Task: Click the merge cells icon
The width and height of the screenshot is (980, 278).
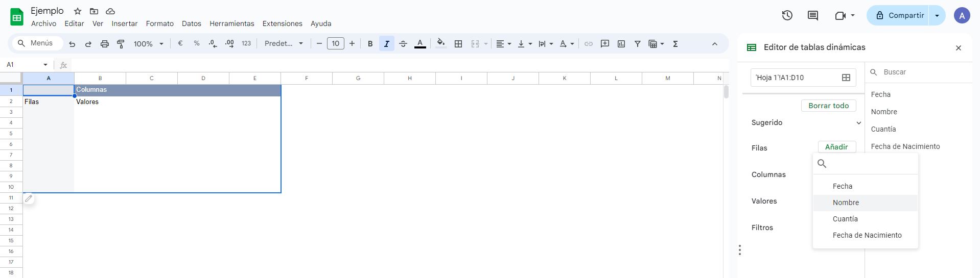Action: click(475, 44)
